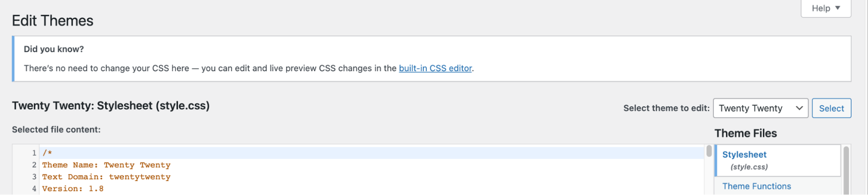Viewport: 868px width, 195px height.
Task: Click line number 2 in the gutter
Action: coord(34,165)
